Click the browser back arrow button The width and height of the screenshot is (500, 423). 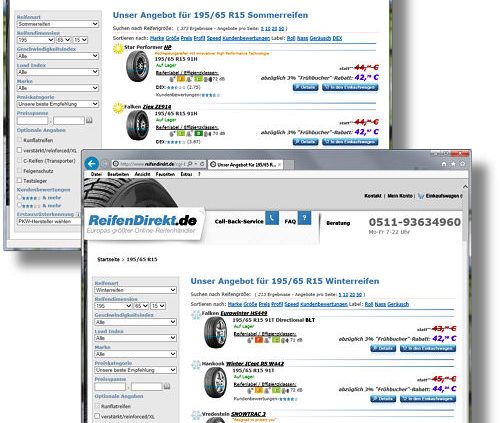(x=91, y=164)
